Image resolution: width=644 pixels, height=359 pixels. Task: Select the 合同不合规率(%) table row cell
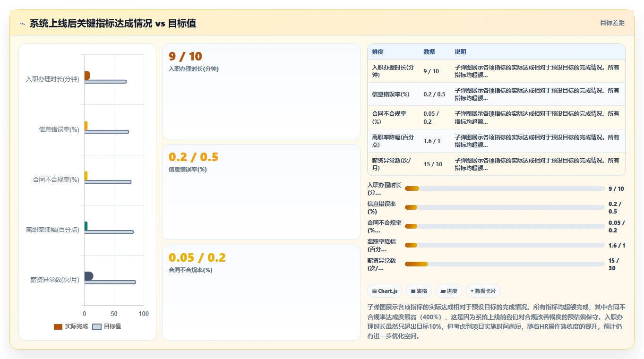393,118
